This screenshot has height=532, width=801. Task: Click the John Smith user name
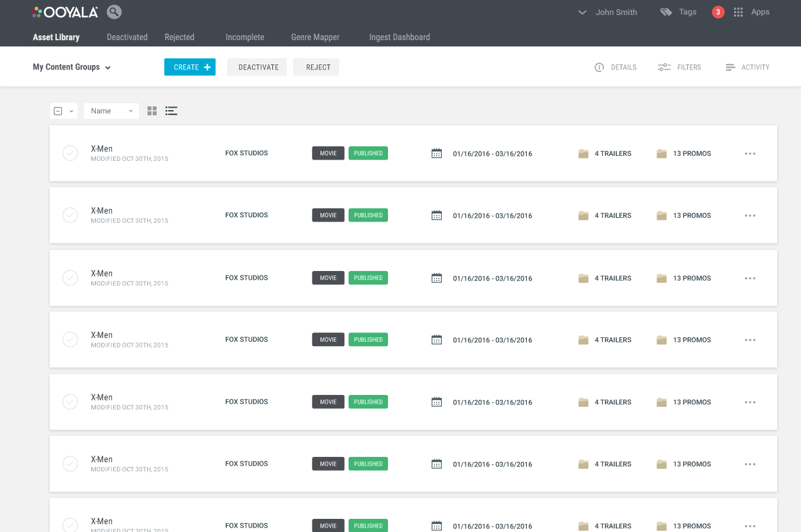616,12
